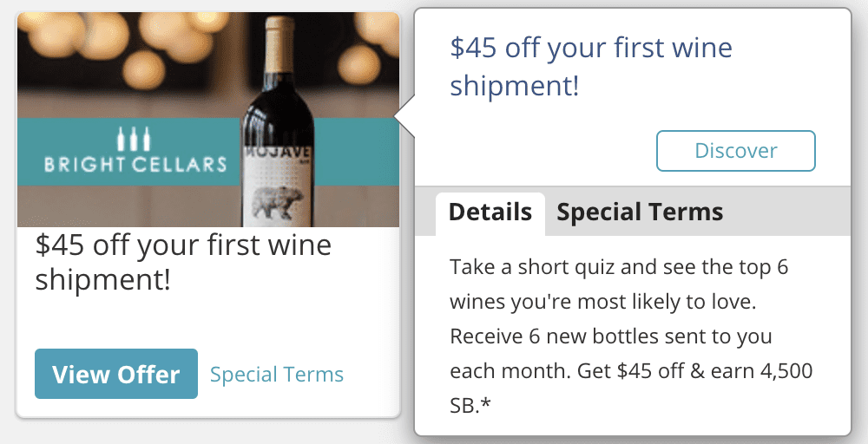Switch to the Special Terms tab
The image size is (868, 444).
[640, 212]
